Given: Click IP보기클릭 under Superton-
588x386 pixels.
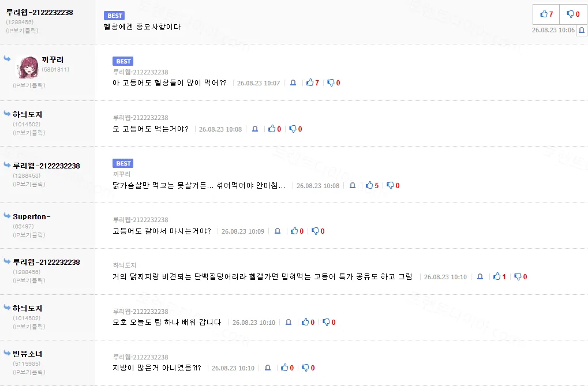Looking at the screenshot, I should 29,235.
